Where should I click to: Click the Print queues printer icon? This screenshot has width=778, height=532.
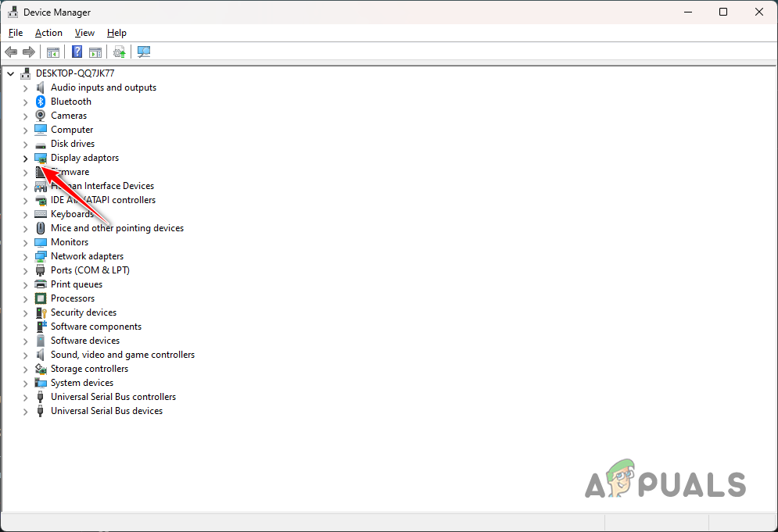coord(41,284)
